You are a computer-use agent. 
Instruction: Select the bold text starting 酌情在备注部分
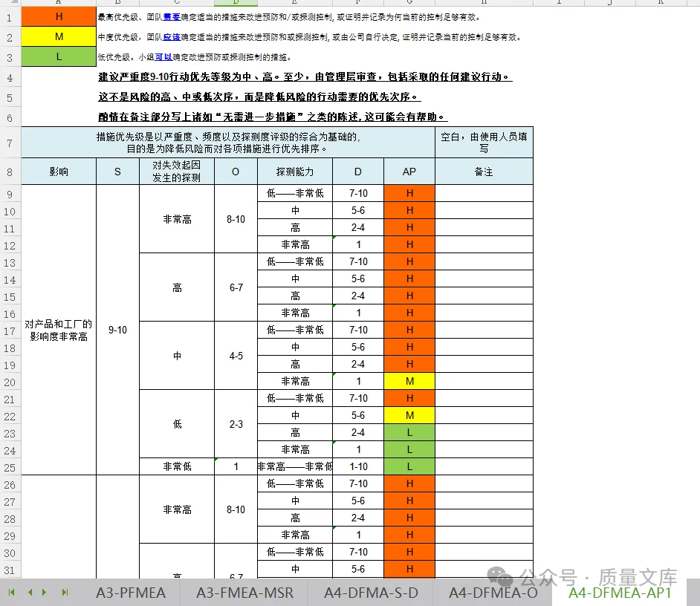click(273, 117)
